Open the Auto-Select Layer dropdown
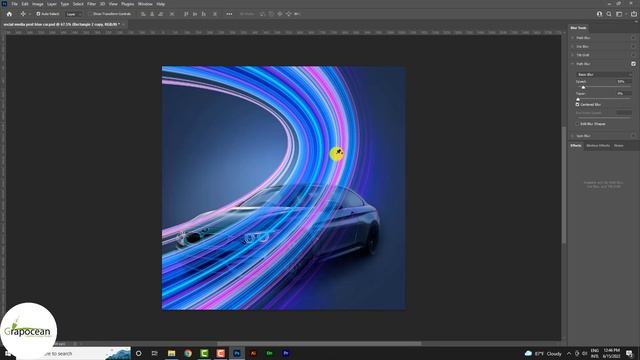The height and width of the screenshot is (360, 640). pos(73,14)
